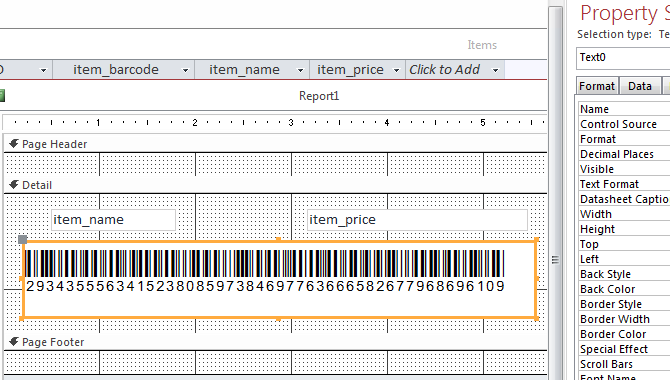
Task: Select the item_name text box in Detail
Action: (113, 220)
